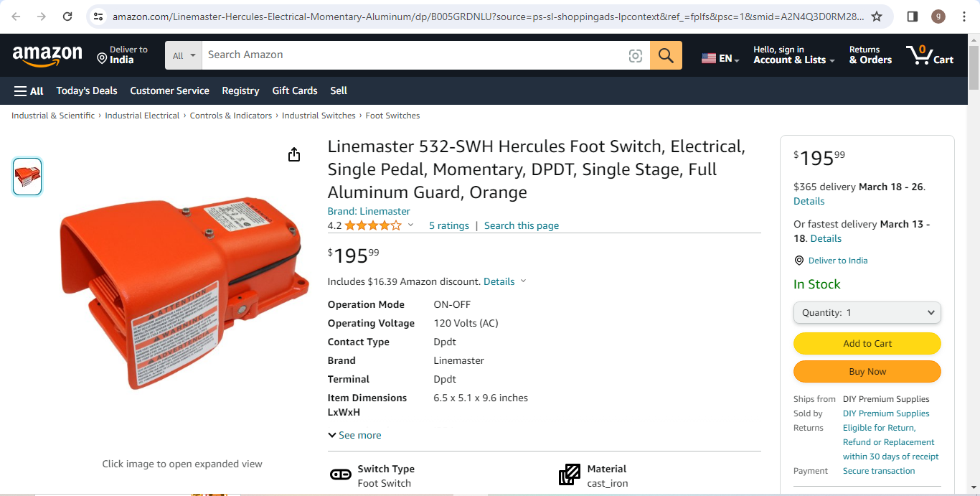Screen dimensions: 980x496
Task: Open the browser side panel
Action: 913,17
